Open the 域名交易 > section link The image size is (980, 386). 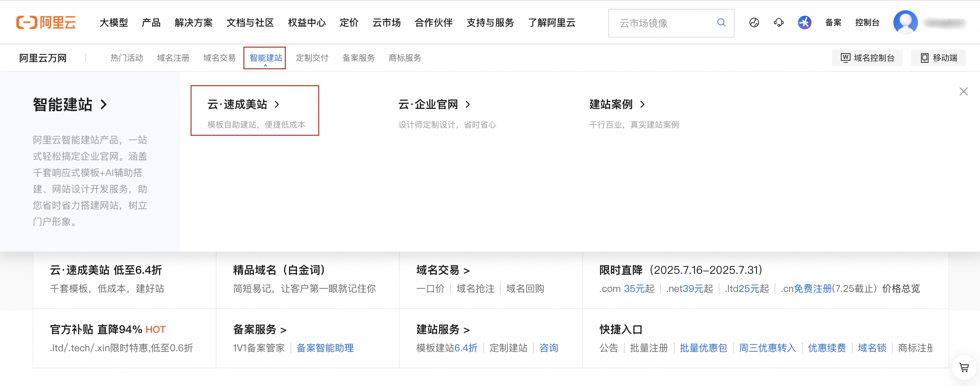[x=443, y=270]
